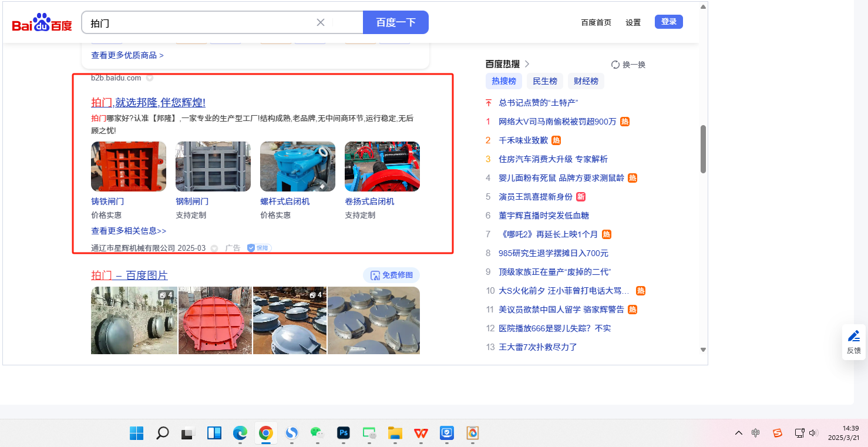Switch to the 民生榜 tab

click(x=545, y=81)
